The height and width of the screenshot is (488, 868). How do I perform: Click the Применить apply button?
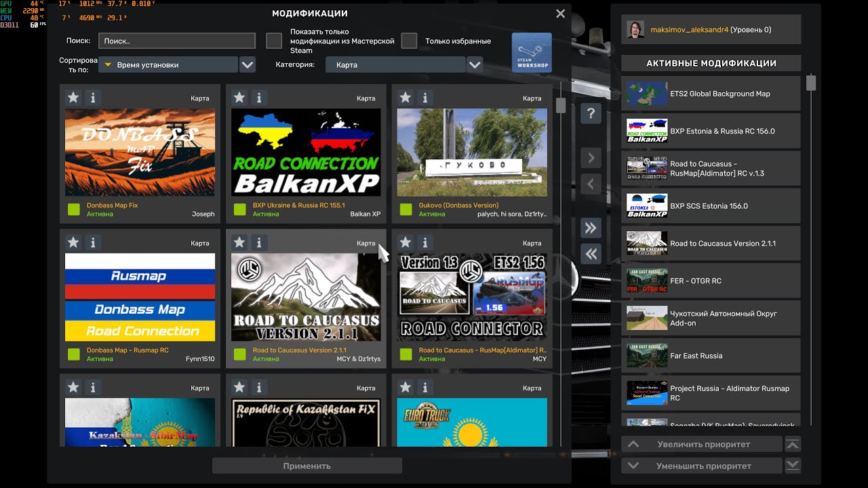click(307, 466)
